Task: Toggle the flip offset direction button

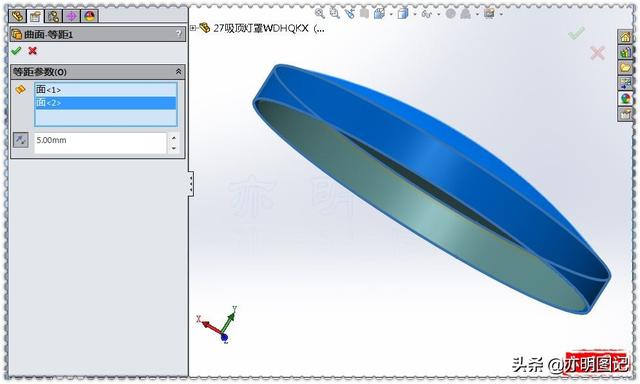Action: (x=20, y=140)
